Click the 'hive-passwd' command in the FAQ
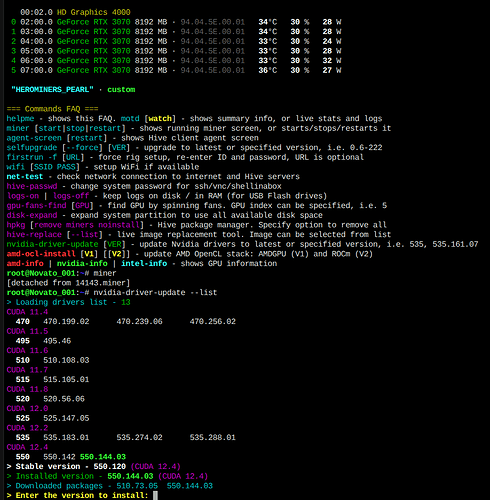Image resolution: width=490 pixels, height=500 pixels. click(x=32, y=186)
